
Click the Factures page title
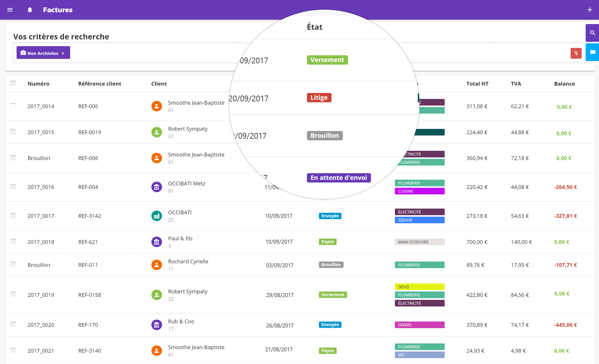pos(58,10)
